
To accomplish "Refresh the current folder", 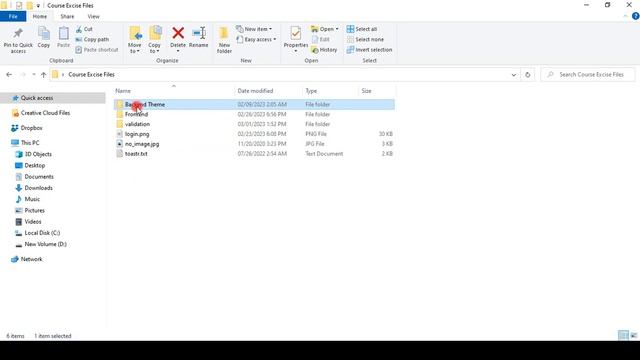I will pos(527,75).
